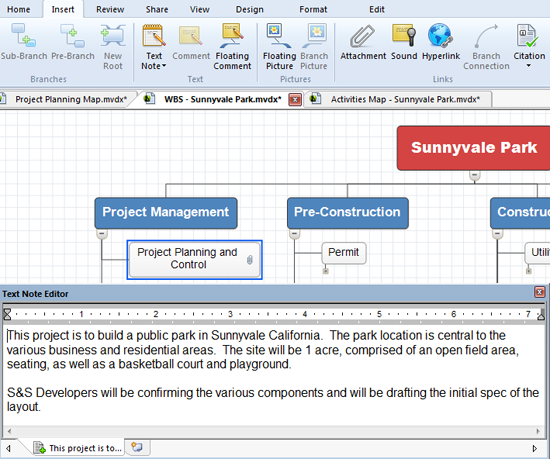The height and width of the screenshot is (459, 550).
Task: Select the Permit node
Action: coord(344,253)
